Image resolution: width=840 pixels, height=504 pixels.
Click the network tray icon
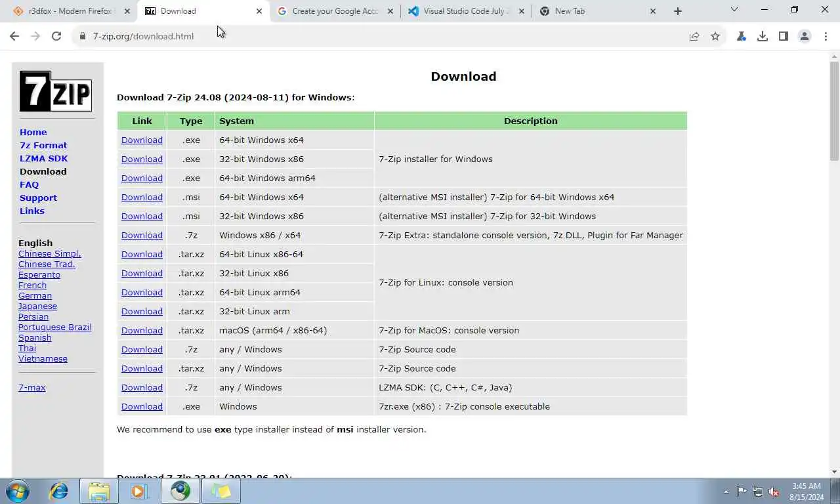coord(758,492)
